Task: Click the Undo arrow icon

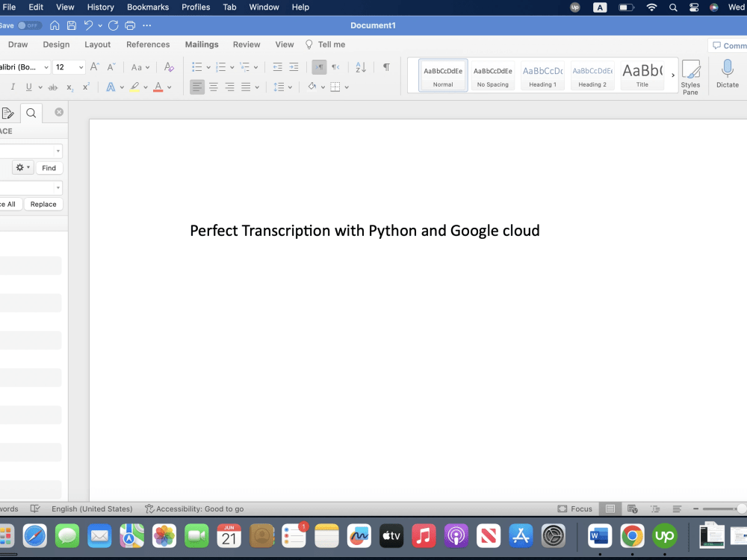Action: pyautogui.click(x=88, y=25)
